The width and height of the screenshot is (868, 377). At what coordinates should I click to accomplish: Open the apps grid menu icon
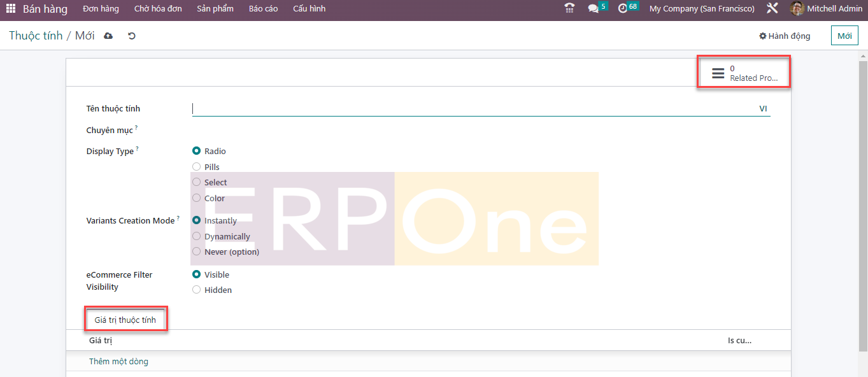click(x=10, y=9)
